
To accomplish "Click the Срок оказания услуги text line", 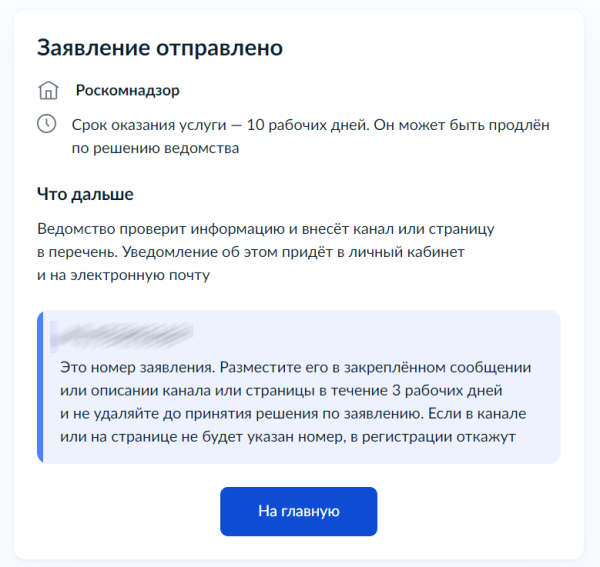I will 310,125.
